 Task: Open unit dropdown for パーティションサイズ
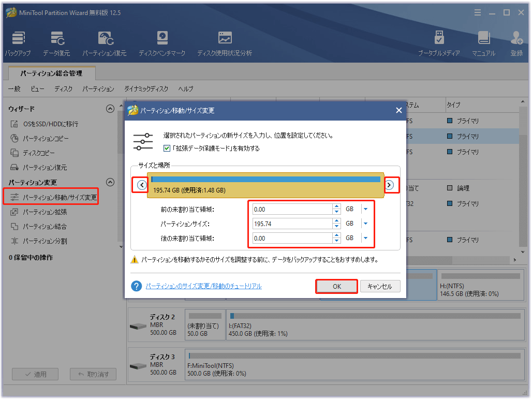[x=365, y=224]
